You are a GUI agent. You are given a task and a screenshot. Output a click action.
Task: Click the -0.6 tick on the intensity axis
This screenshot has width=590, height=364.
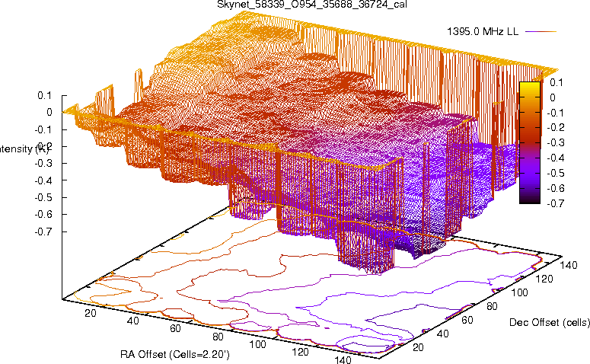(43, 214)
